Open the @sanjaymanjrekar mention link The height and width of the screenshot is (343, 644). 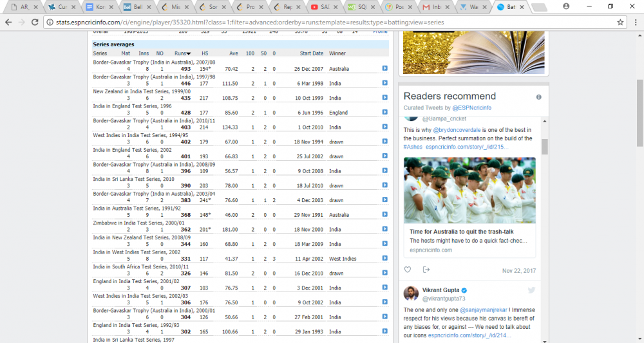click(484, 310)
